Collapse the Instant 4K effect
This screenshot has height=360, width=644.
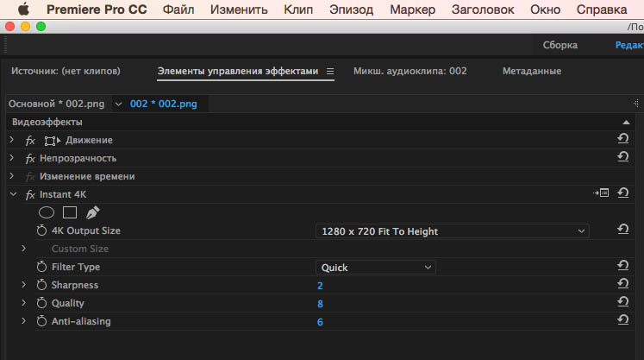13,194
